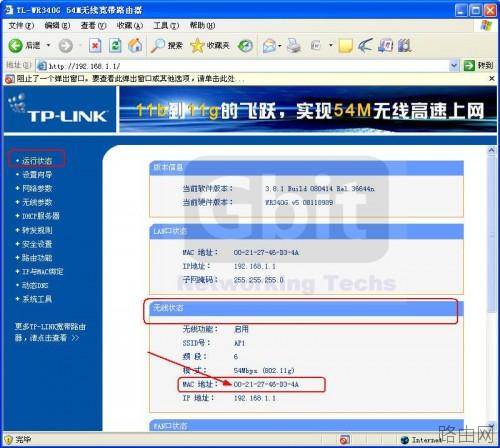Click the vertical scrollbar thumb
This screenshot has width=500, height=448.
[492, 234]
